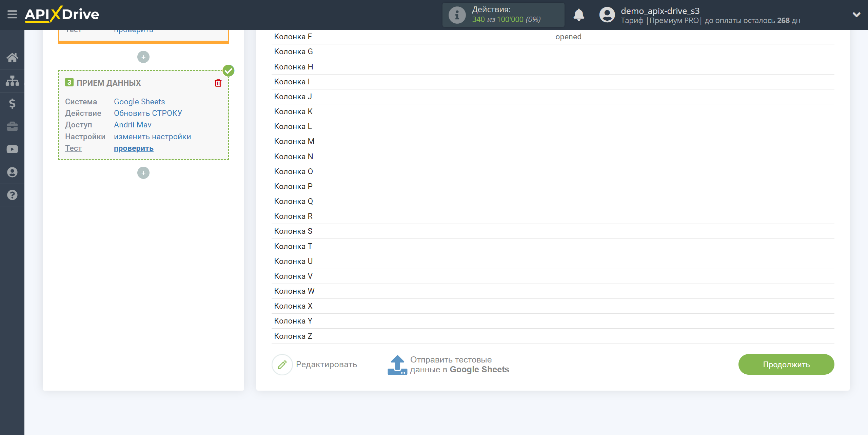
Task: Open briefcase sidebar icon
Action: [12, 126]
